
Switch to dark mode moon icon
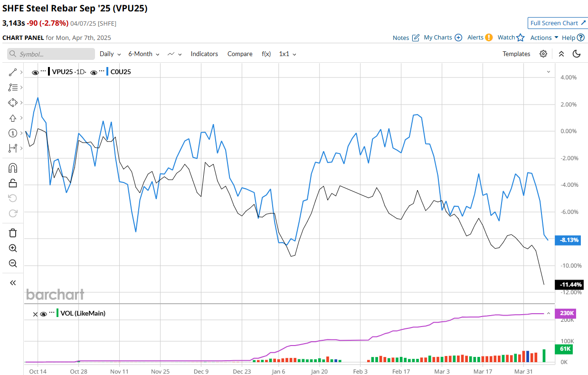pyautogui.click(x=577, y=54)
